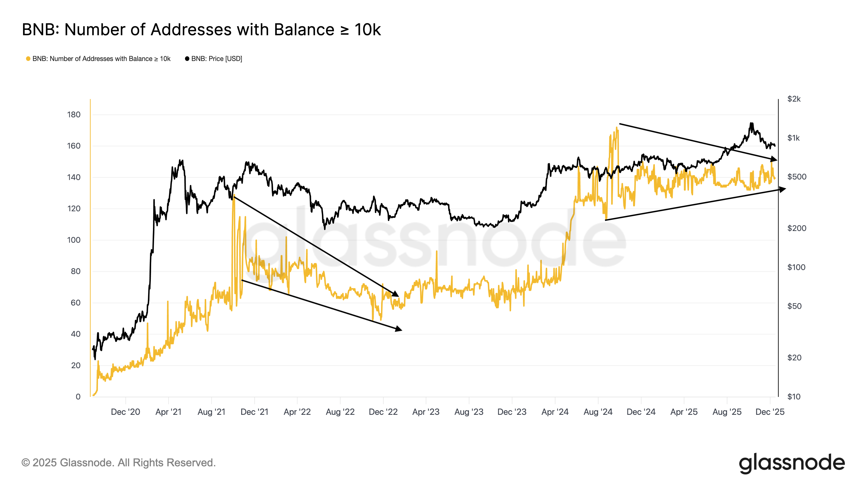Select the Aug '23 x-axis label
868x488 pixels.
(469, 412)
